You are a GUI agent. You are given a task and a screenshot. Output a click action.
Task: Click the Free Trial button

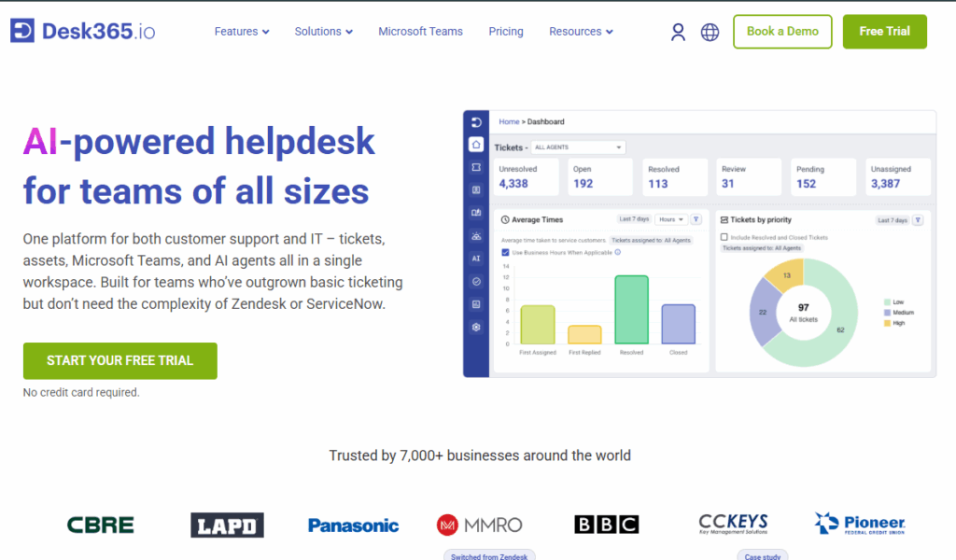point(885,32)
